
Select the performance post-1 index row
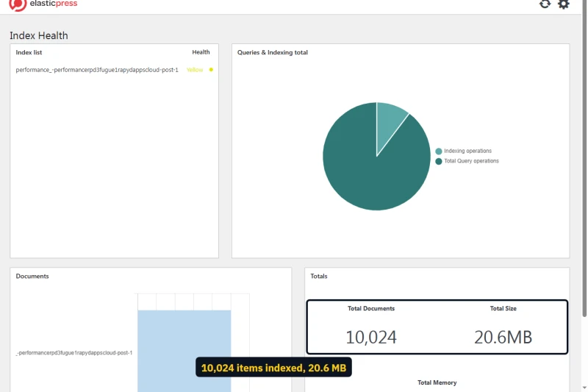115,70
